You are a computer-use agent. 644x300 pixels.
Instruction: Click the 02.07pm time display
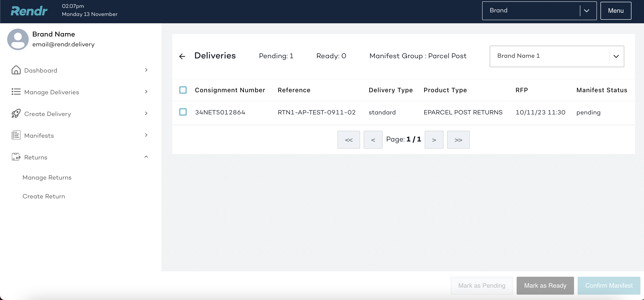tap(73, 6)
